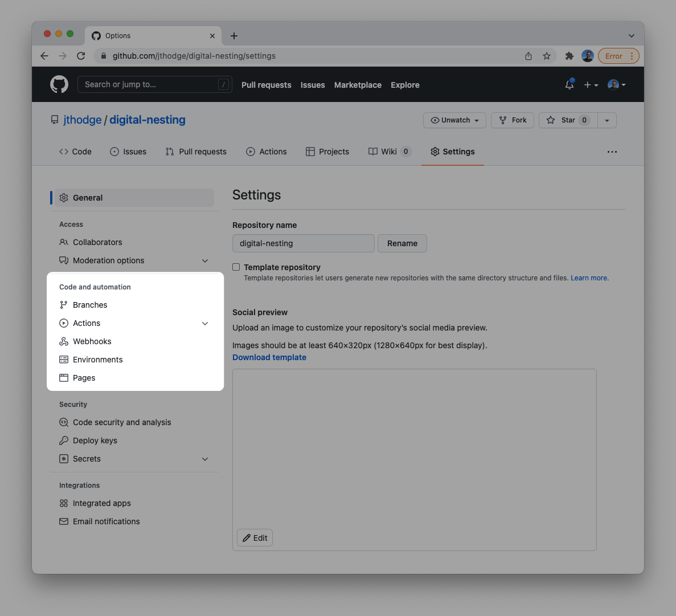Expand Secrets submenu
Viewport: 676px width, 616px height.
coord(205,459)
